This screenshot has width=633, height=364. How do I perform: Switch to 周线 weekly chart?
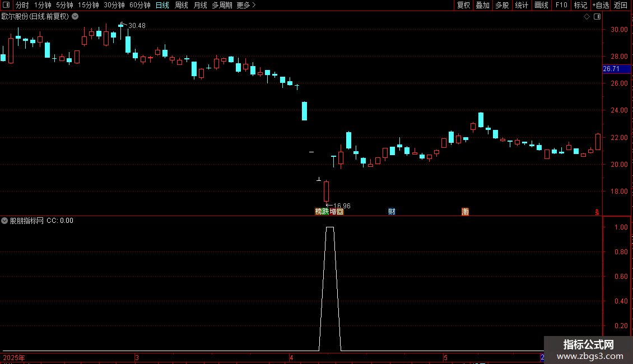click(x=181, y=5)
